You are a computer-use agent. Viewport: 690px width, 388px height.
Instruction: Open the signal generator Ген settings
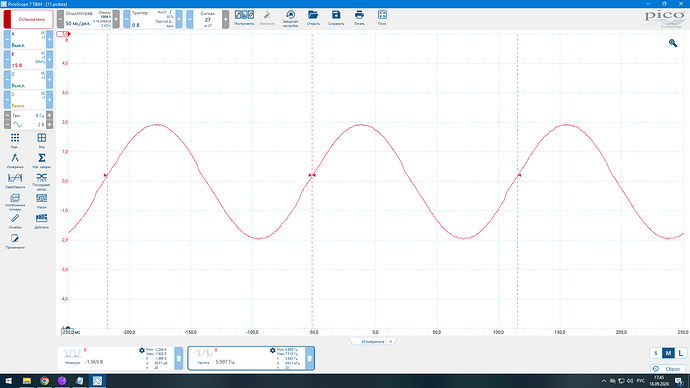coord(28,120)
